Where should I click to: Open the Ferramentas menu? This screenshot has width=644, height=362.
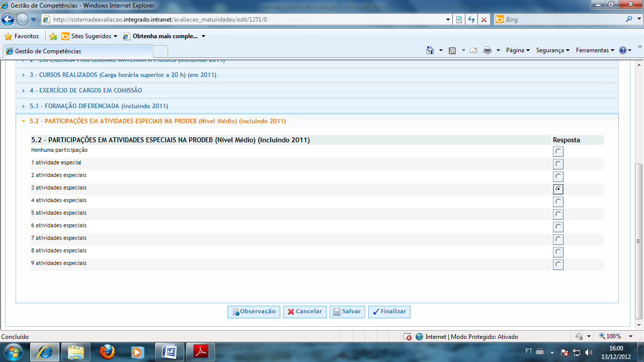pyautogui.click(x=595, y=50)
